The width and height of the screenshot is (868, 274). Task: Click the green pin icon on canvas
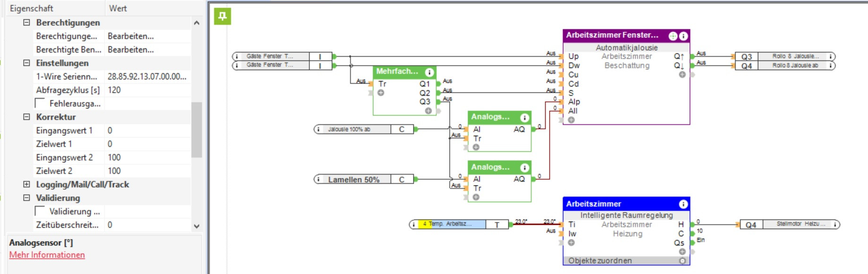click(223, 17)
